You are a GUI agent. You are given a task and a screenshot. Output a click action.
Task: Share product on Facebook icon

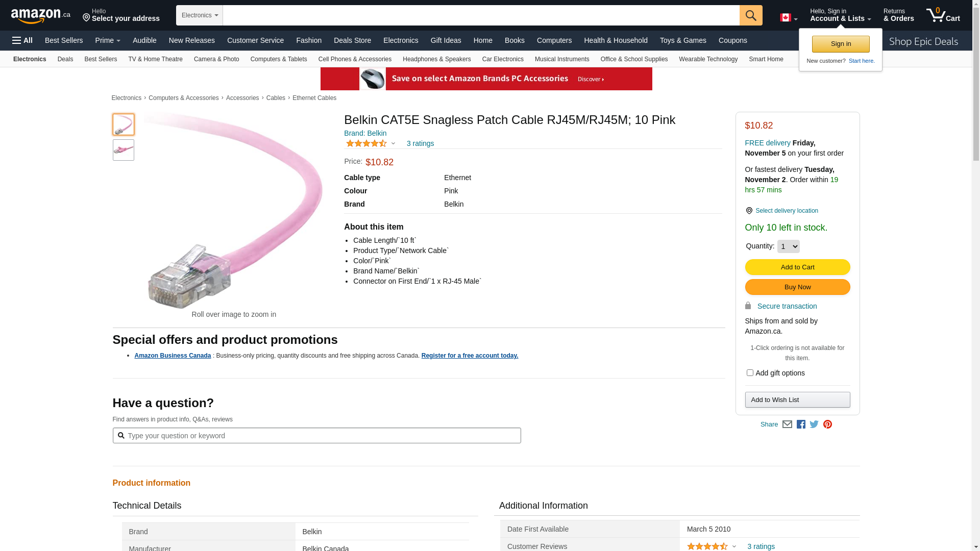801,424
